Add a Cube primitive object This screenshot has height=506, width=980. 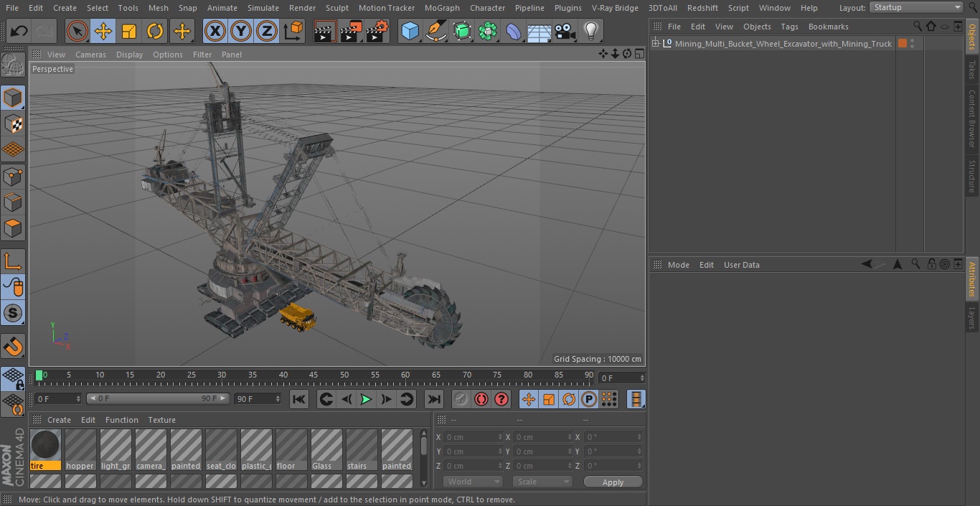410,32
